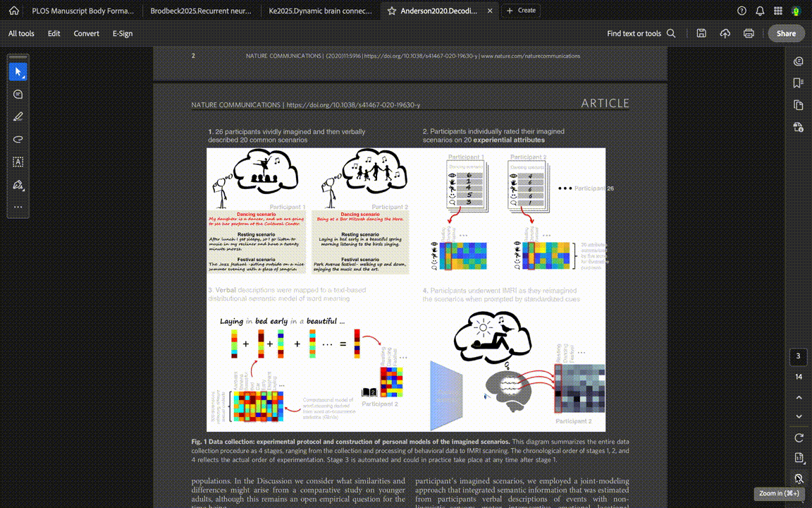Switch to Ke2025.Dynamic brain connec tab
Screen dimensions: 812x508
coord(320,11)
